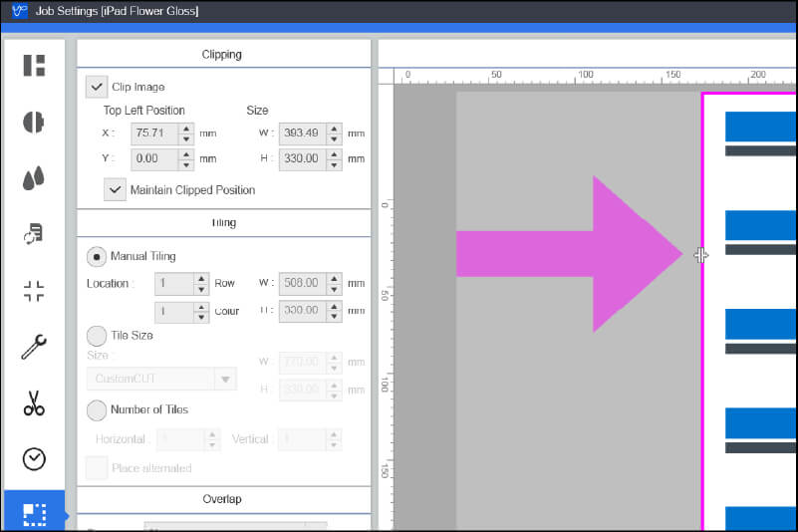The image size is (798, 532).
Task: Select the Number of Tiles option
Action: pyautogui.click(x=97, y=409)
